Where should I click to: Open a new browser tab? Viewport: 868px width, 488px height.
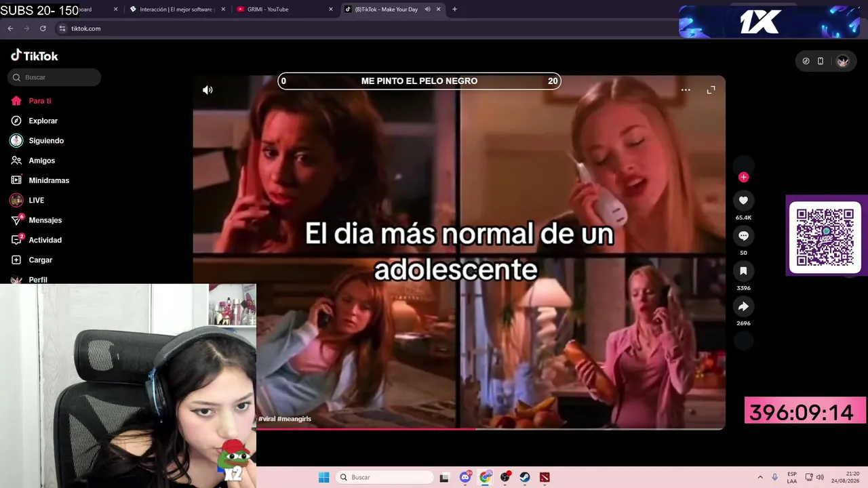454,9
